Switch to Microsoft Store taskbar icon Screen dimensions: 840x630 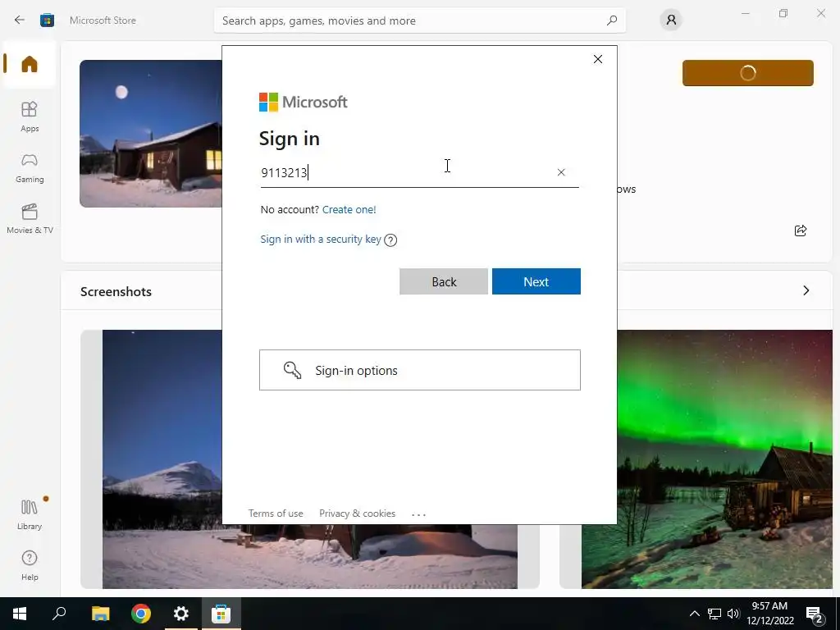[x=221, y=614]
